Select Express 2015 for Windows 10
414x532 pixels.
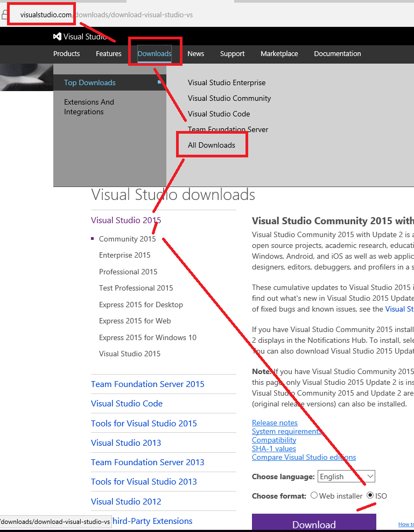pos(148,337)
